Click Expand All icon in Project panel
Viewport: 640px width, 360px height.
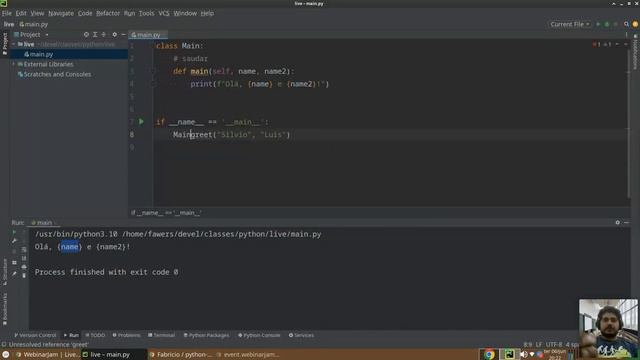click(x=95, y=35)
